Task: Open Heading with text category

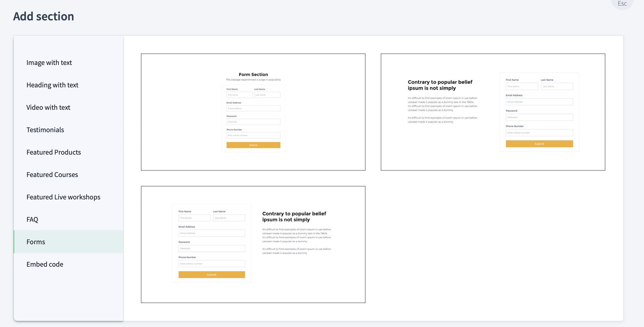Action: tap(52, 85)
